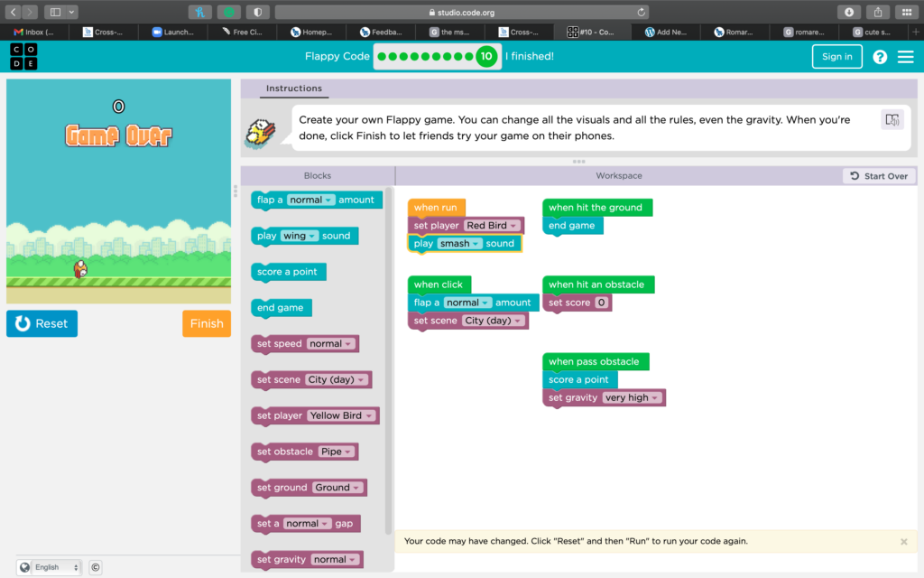Click the orange Finish button

(207, 323)
